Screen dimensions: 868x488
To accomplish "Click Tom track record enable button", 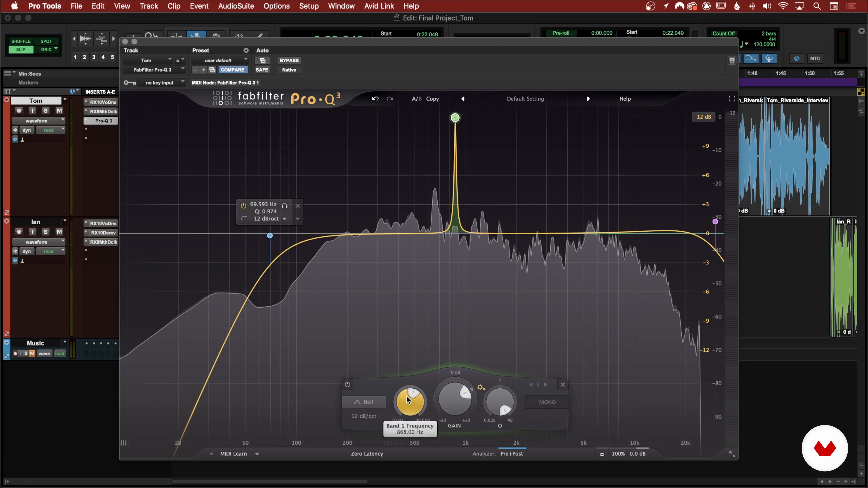I will coord(19,111).
